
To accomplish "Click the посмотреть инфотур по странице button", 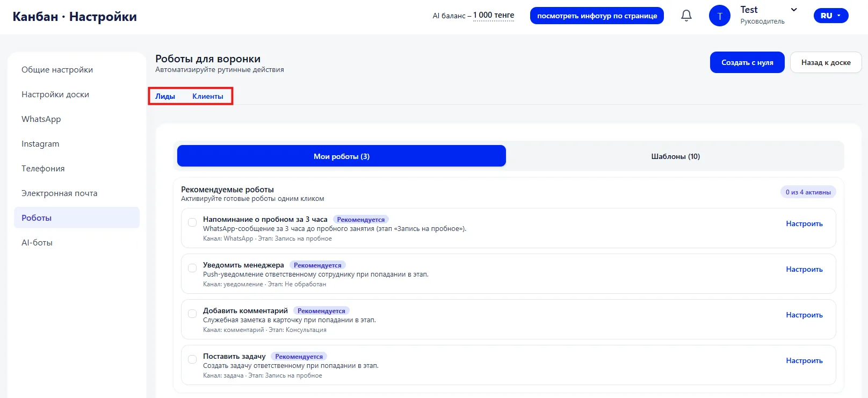I will click(597, 16).
